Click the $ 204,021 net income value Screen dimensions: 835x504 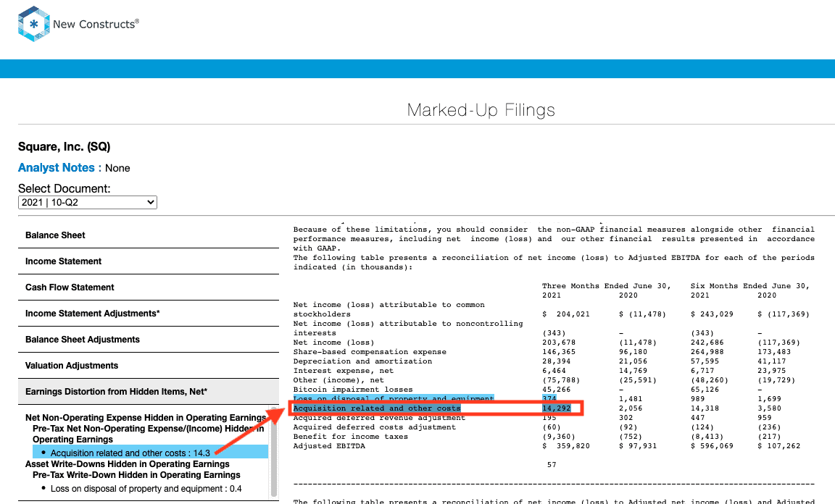click(x=566, y=314)
